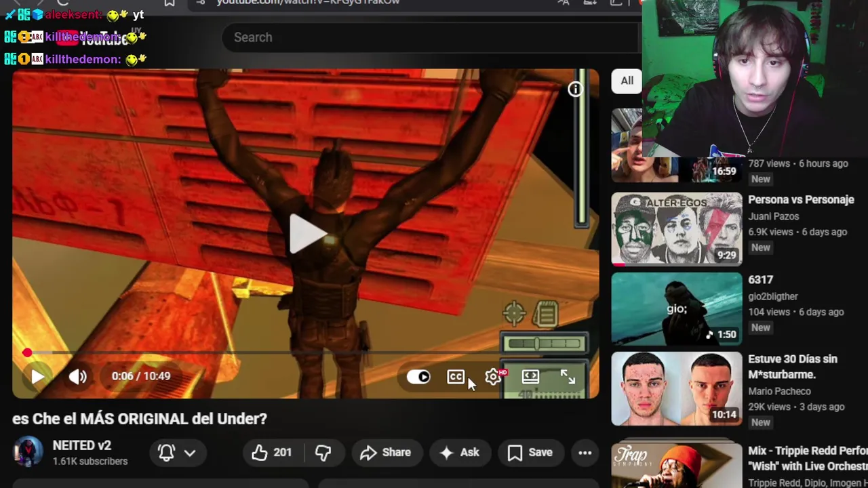This screenshot has height=488, width=868.
Task: Click the video title text
Action: [140, 419]
